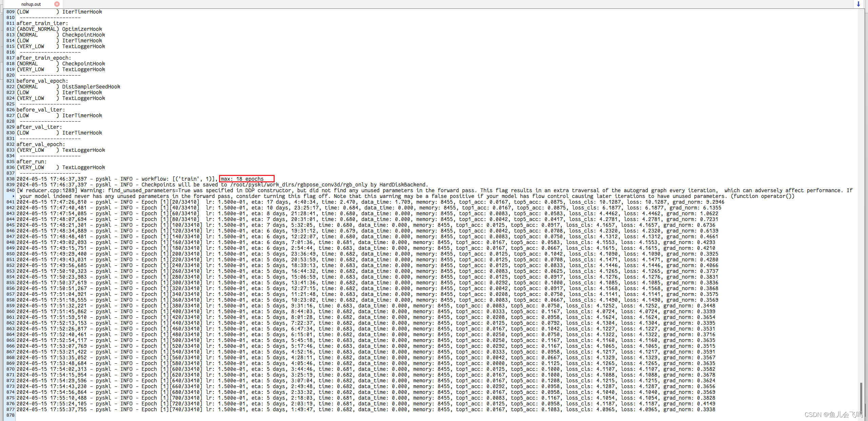Click the highlighted 'max: 18 epochs' text
The image size is (868, 421).
[242, 179]
